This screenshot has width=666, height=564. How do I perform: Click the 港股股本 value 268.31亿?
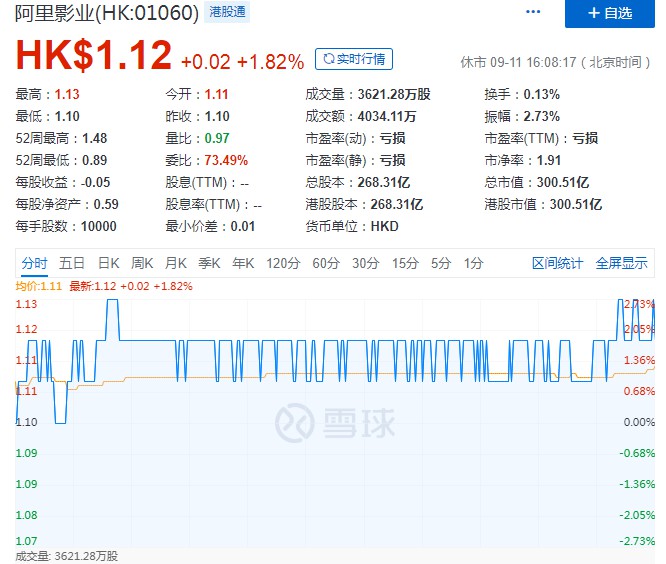coord(397,205)
